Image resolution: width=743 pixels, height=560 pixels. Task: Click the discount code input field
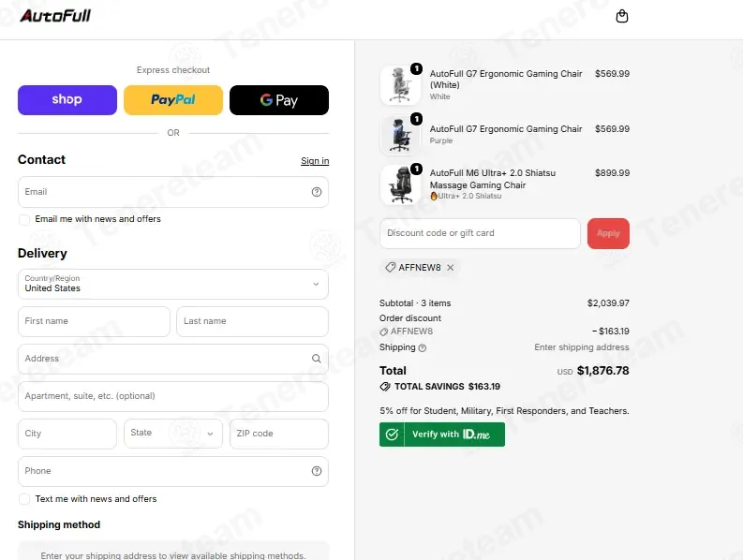pos(480,233)
